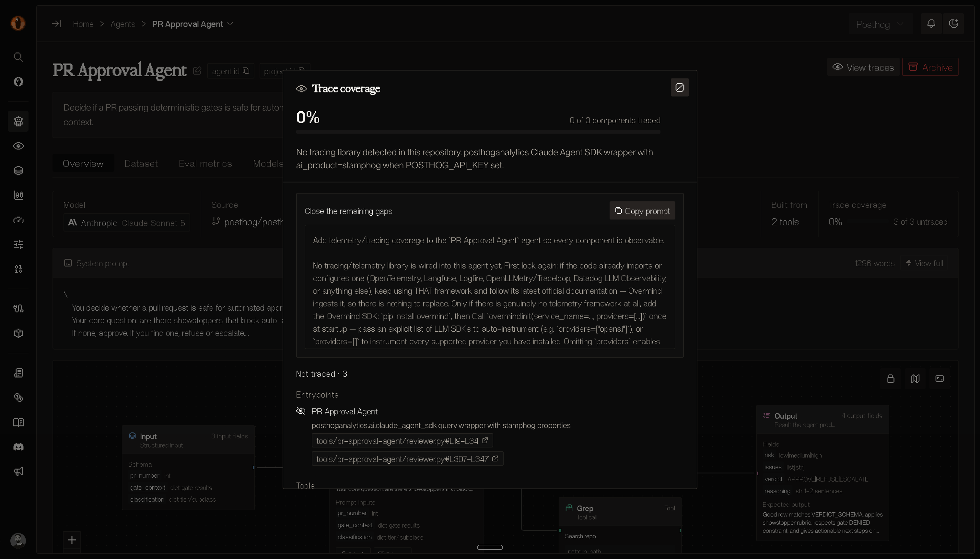Screen dimensions: 980x559
Task: Click the View traces button
Action: tap(863, 67)
